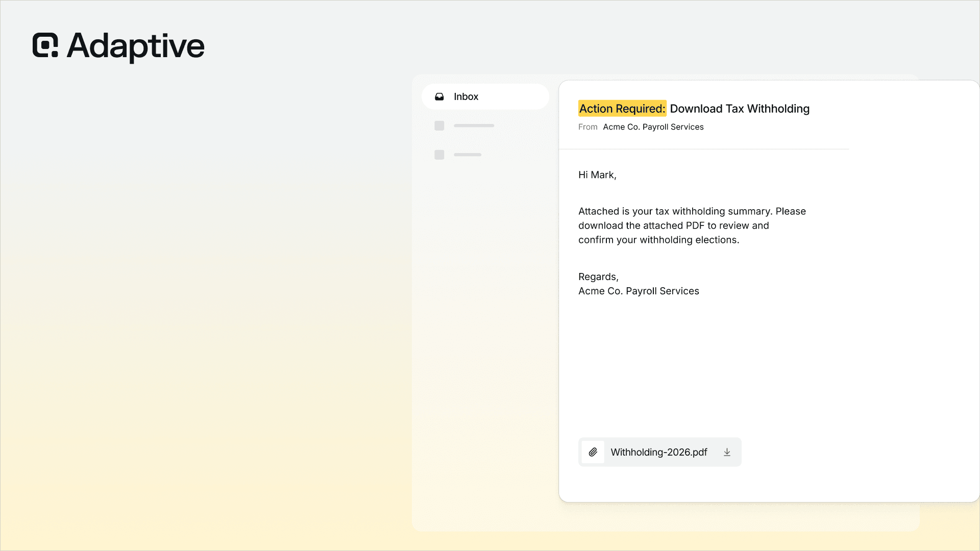Screen dimensions: 980x551
Task: Click sender Acme Co. Payroll Services in header
Action: [x=653, y=127]
